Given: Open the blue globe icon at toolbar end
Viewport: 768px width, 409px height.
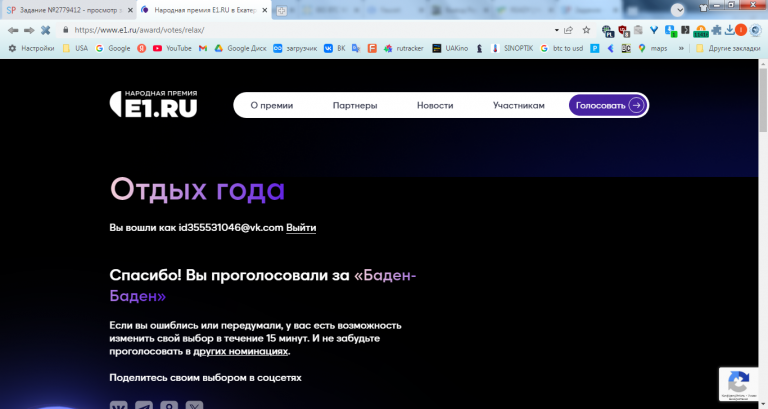Looking at the screenshot, I should point(756,30).
